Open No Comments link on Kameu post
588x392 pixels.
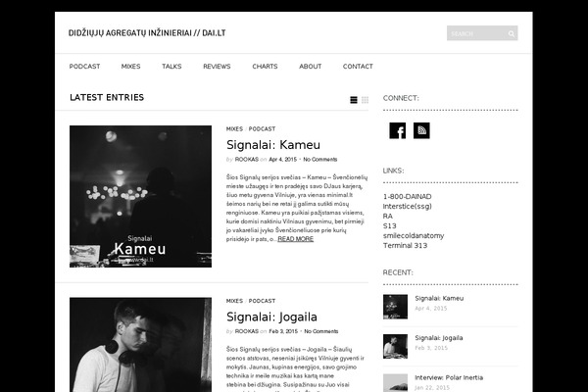click(x=320, y=160)
